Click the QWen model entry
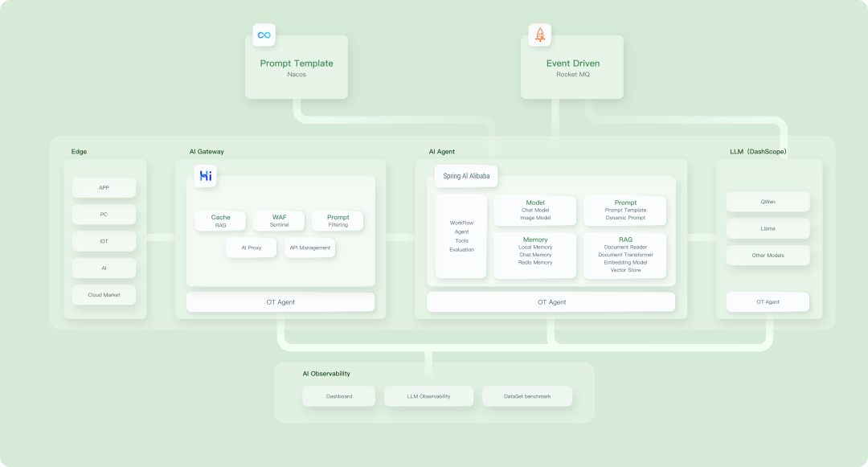 tap(768, 202)
